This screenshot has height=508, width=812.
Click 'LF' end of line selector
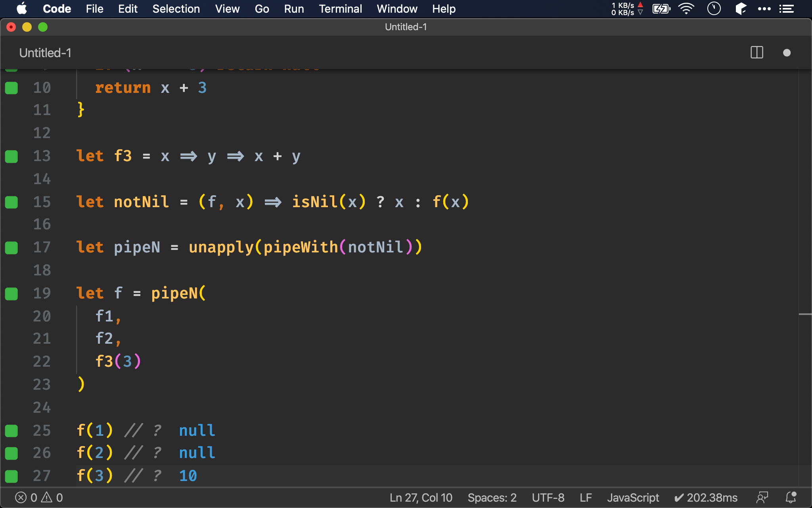[x=586, y=498]
